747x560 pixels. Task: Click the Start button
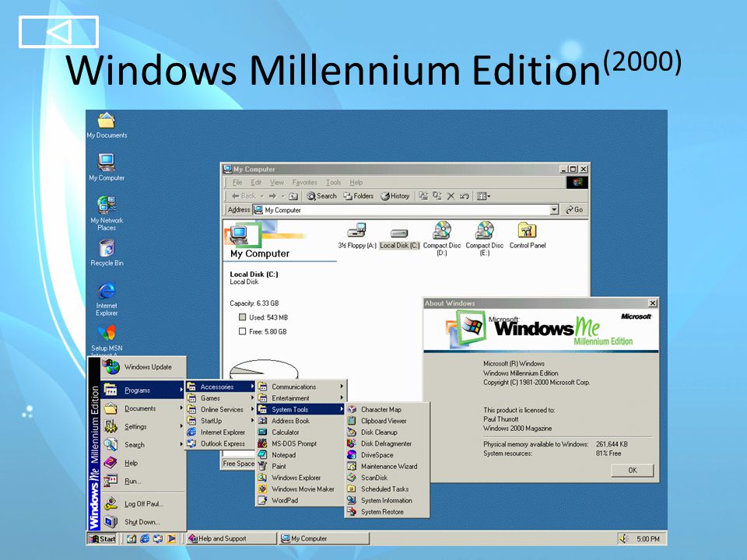103,538
